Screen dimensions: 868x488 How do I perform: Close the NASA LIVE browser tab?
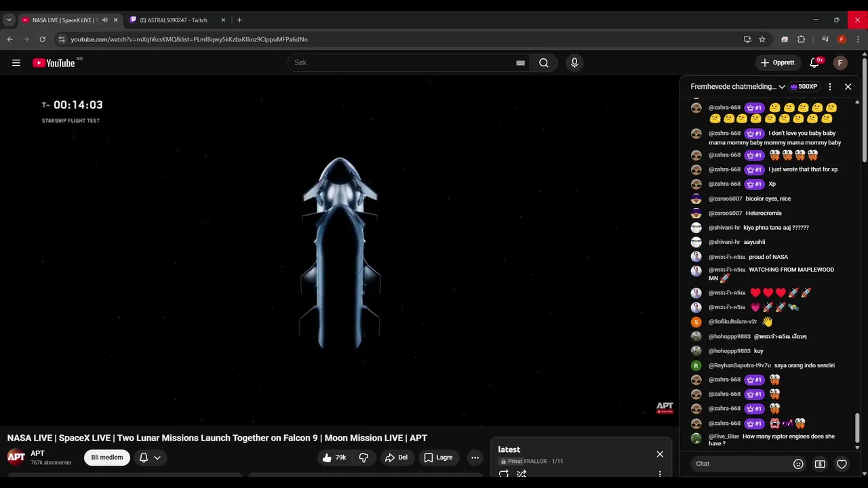click(115, 20)
